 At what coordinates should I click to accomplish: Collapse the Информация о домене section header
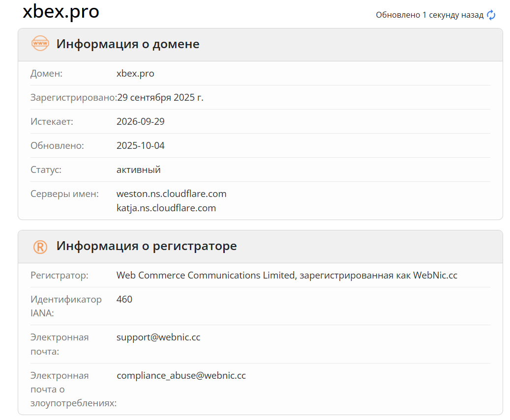128,44
